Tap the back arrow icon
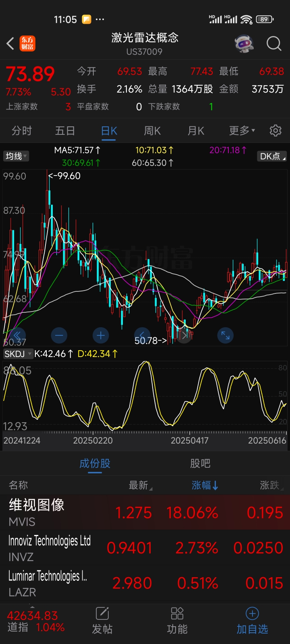290x644 pixels. coord(10,43)
